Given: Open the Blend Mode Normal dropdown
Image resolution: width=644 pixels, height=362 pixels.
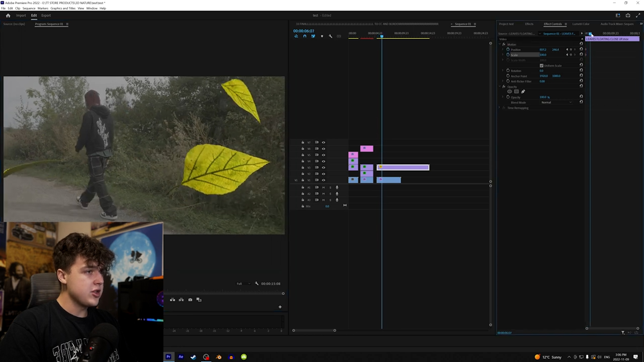Looking at the screenshot, I should click(556, 102).
